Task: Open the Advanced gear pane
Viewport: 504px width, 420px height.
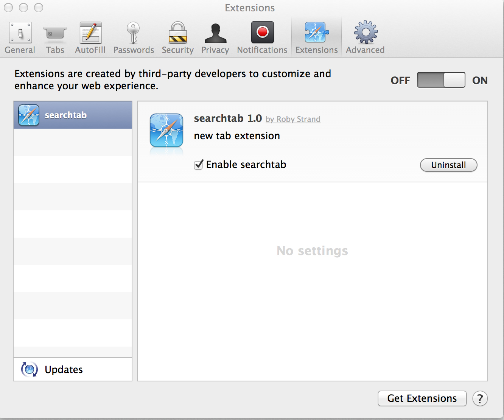Action: point(365,38)
